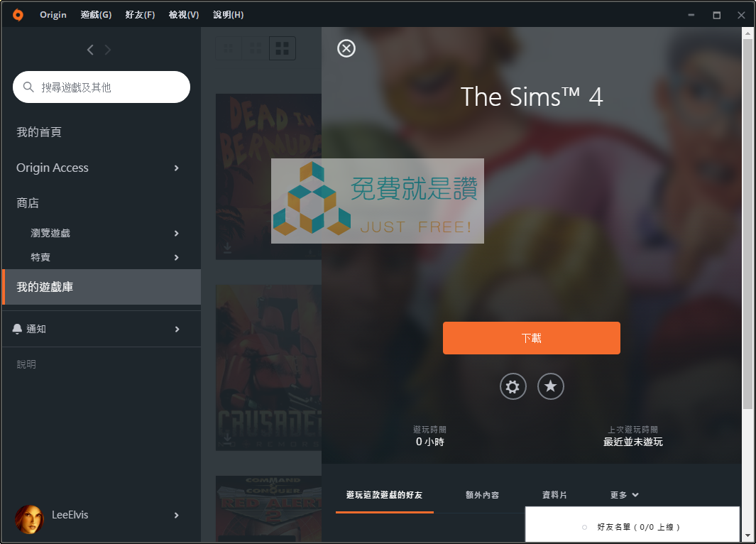Image resolution: width=756 pixels, height=544 pixels.
Task: Click the notification bell icon
Action: [x=17, y=329]
